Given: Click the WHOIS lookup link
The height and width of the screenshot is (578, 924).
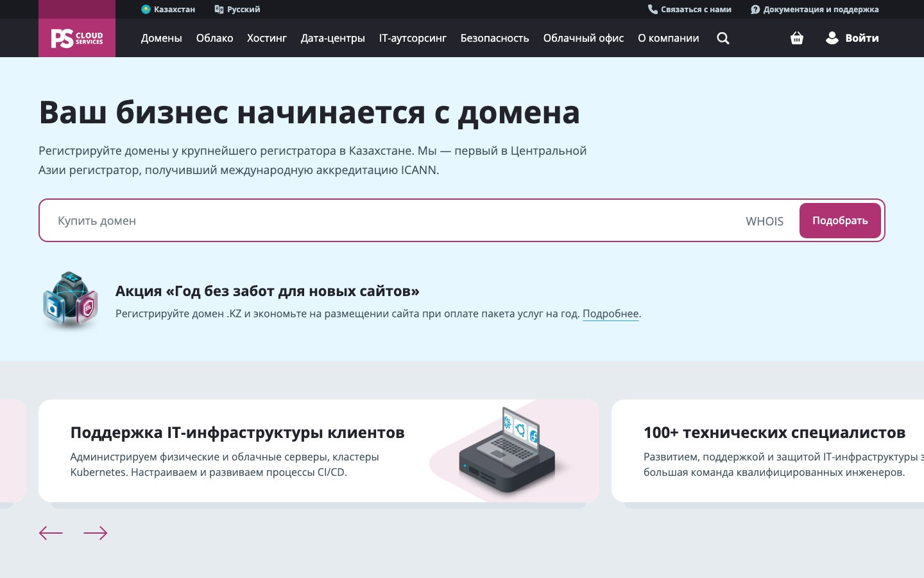Looking at the screenshot, I should tap(765, 221).
